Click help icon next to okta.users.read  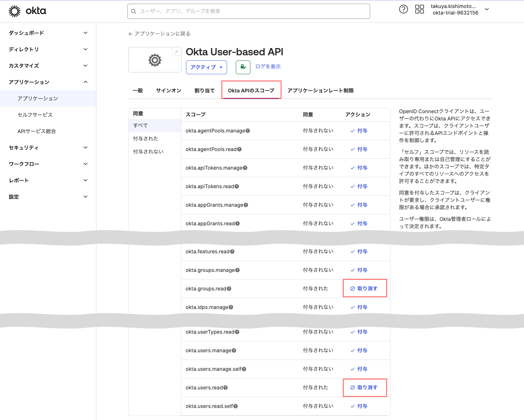point(226,388)
